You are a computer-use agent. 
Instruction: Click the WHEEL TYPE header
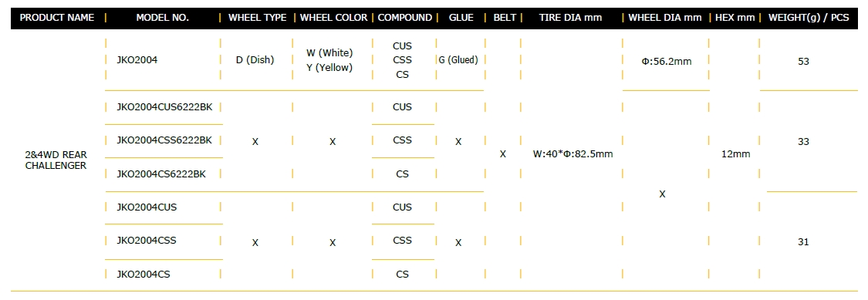pos(258,18)
